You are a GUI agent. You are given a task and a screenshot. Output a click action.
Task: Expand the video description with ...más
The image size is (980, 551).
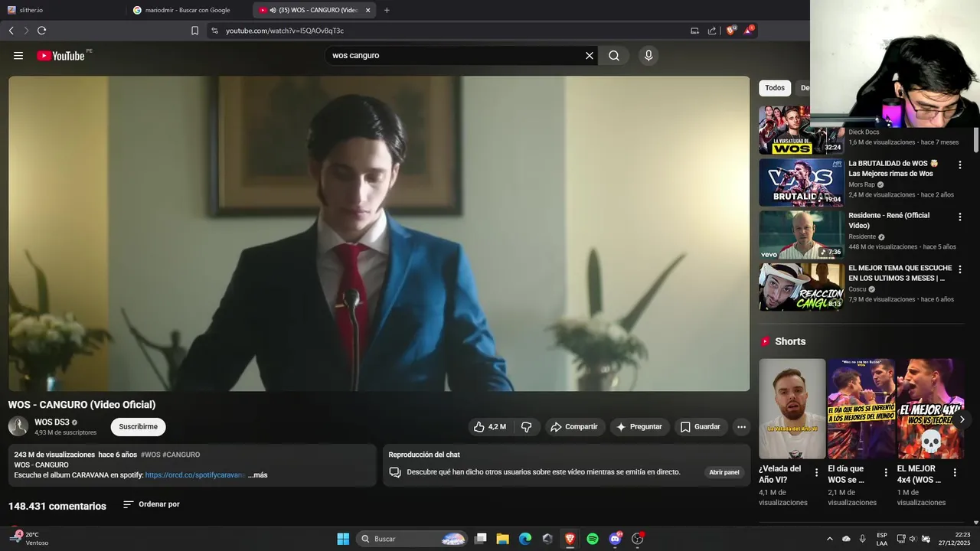pyautogui.click(x=258, y=475)
